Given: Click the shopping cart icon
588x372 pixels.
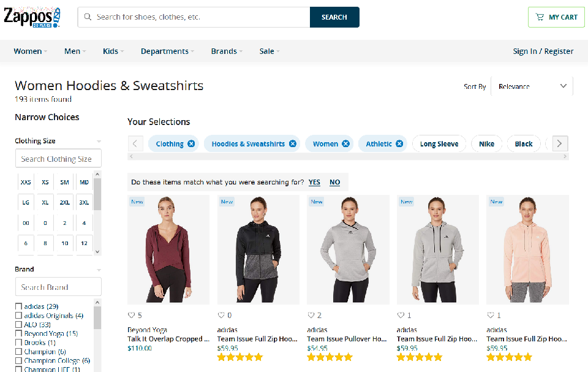Looking at the screenshot, I should click(x=540, y=17).
